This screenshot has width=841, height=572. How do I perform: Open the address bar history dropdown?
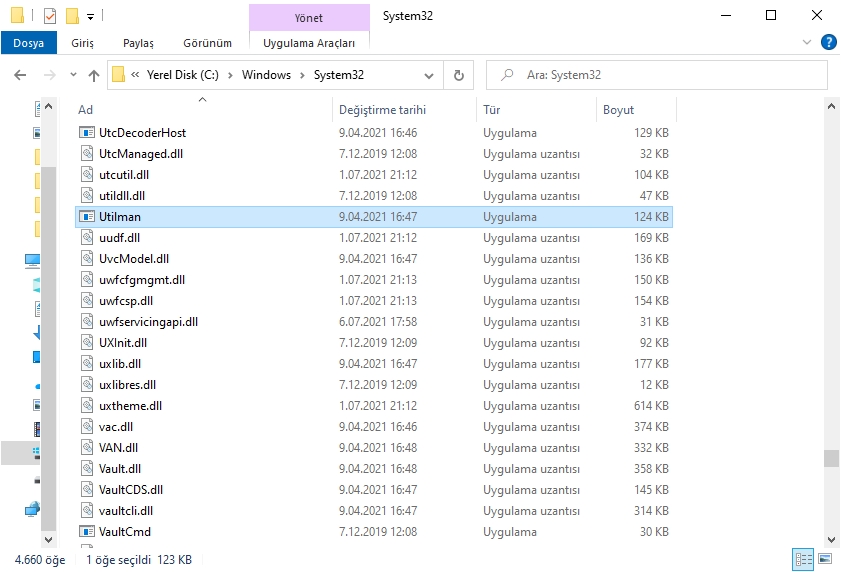tap(429, 76)
